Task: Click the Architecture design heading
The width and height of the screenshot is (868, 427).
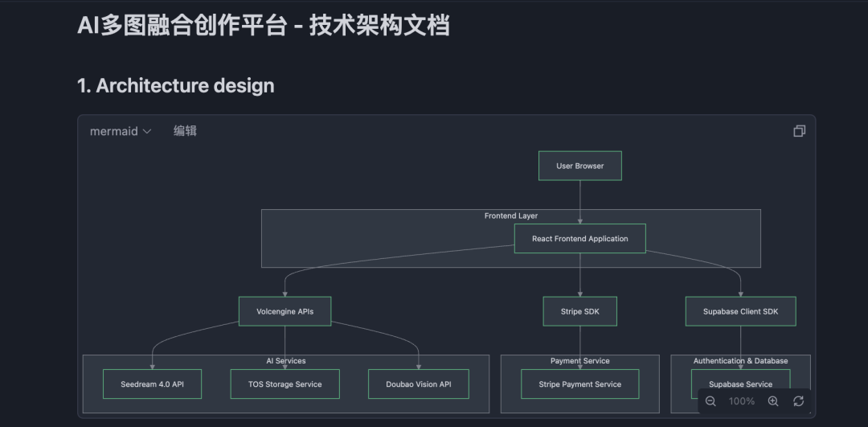Action: [176, 86]
